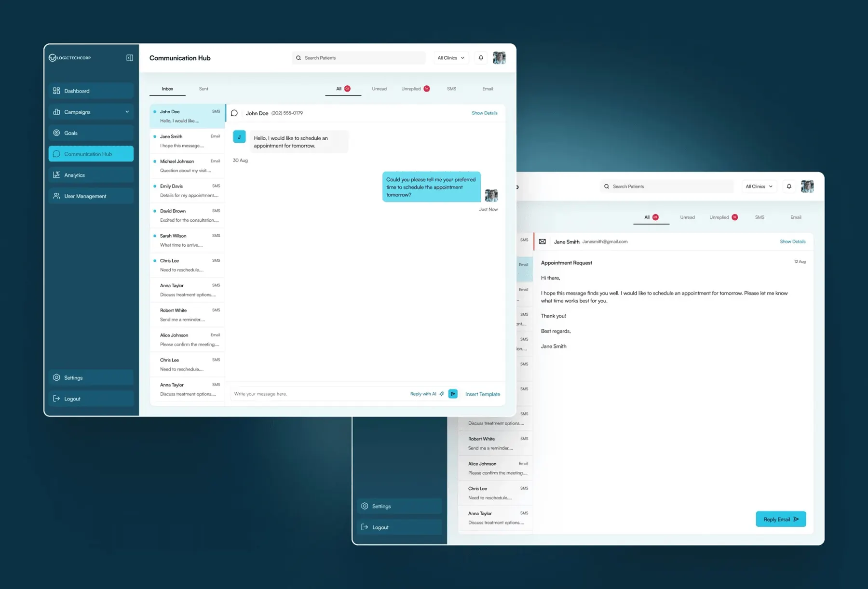Viewport: 868px width, 589px height.
Task: Go to User Management in sidebar
Action: (91, 196)
